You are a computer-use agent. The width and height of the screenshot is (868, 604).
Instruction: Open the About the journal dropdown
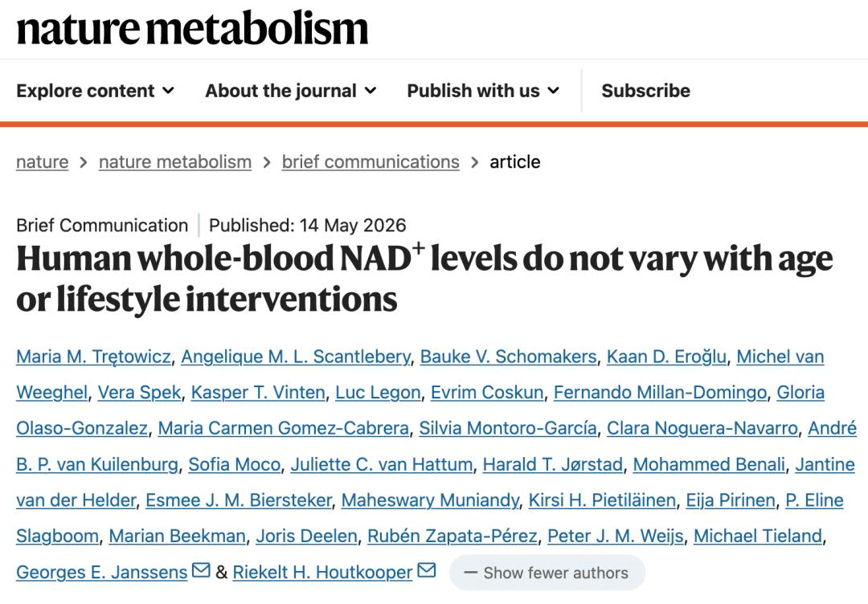tap(291, 91)
